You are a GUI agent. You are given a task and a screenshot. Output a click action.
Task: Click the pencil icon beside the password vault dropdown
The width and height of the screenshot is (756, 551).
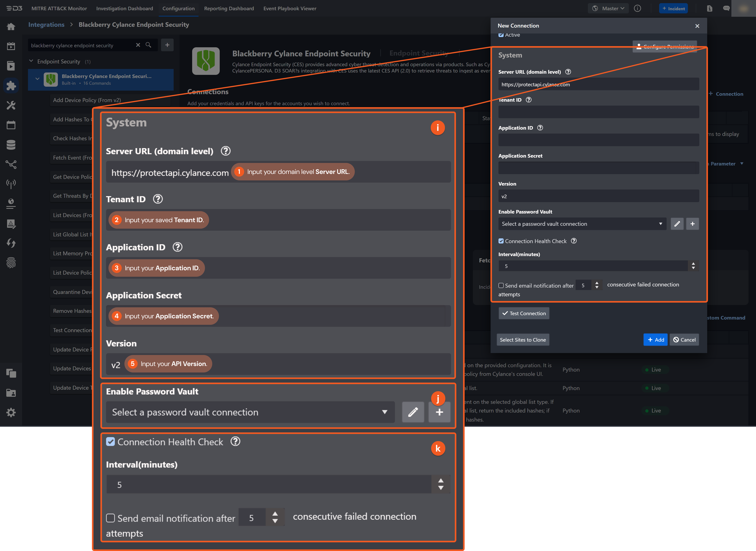(x=677, y=224)
